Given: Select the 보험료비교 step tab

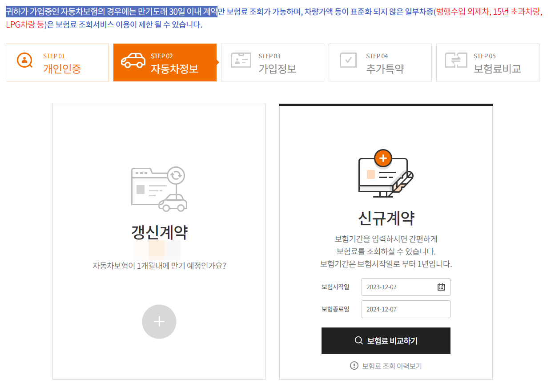Looking at the screenshot, I should click(x=487, y=62).
